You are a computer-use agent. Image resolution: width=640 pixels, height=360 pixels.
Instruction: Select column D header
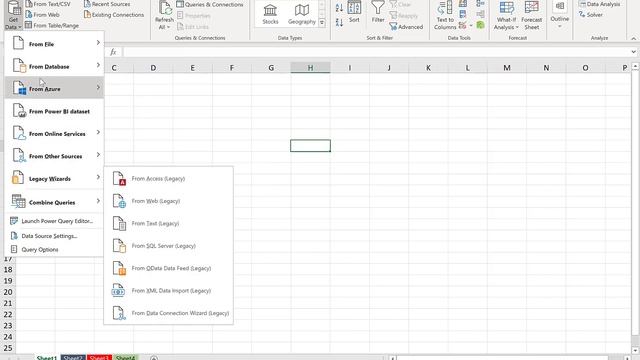(153, 68)
